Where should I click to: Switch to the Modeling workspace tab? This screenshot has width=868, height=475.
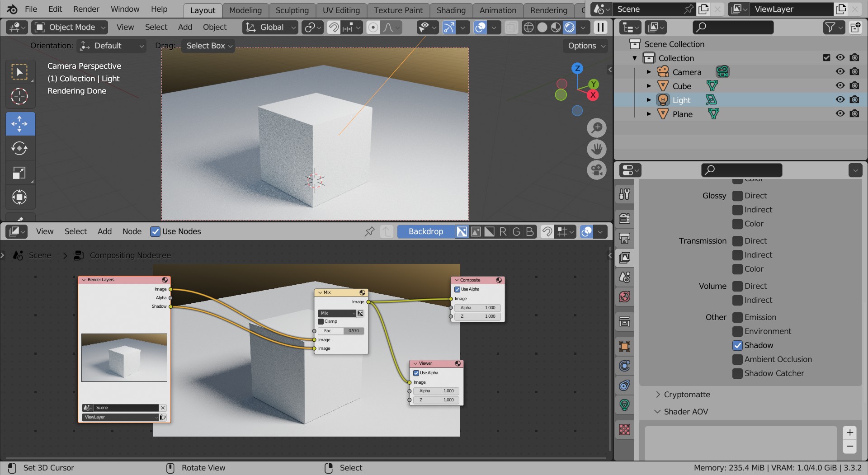click(245, 10)
